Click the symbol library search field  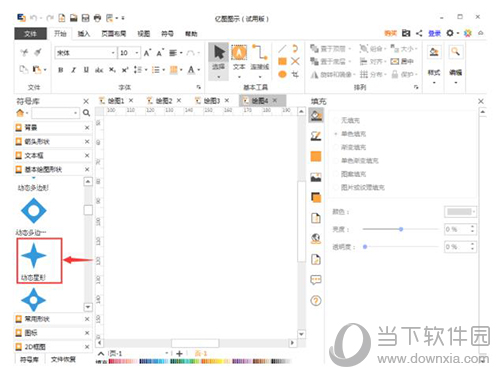[55, 113]
